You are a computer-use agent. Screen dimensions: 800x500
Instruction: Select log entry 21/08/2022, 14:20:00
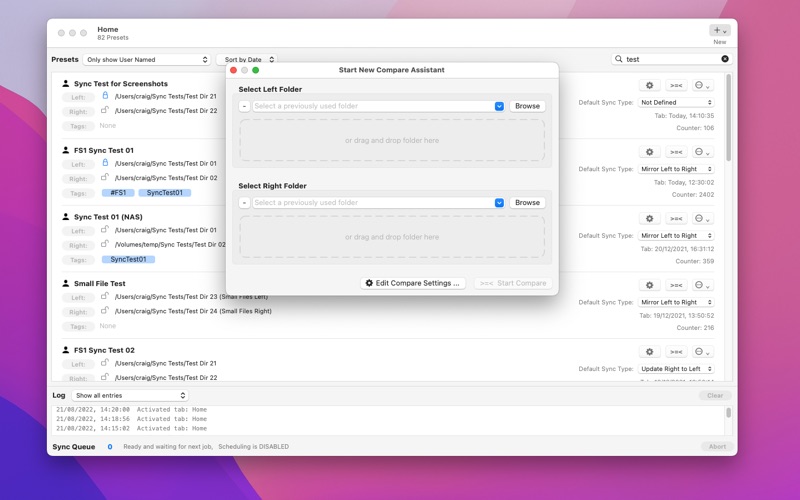pos(132,409)
